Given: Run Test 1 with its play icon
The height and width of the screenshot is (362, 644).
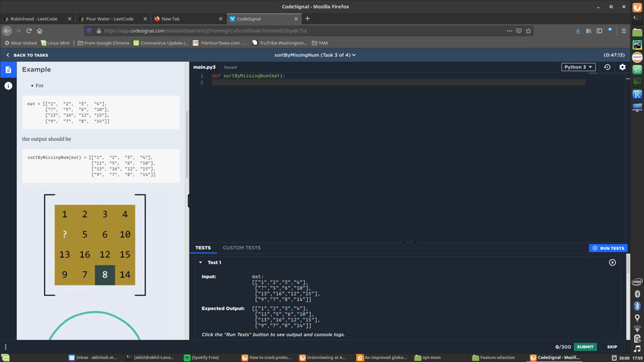Looking at the screenshot, I should [x=612, y=262].
